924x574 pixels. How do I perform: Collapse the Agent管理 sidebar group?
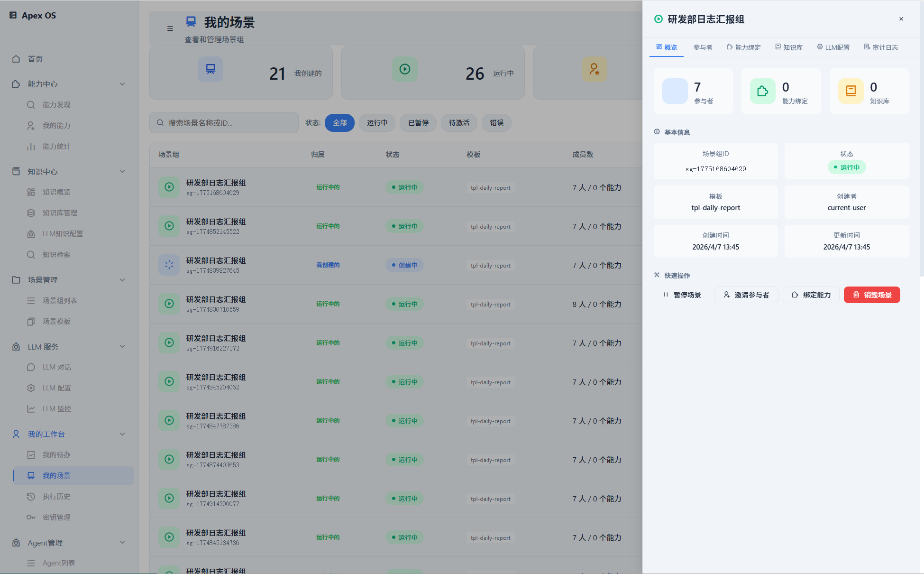coord(122,543)
